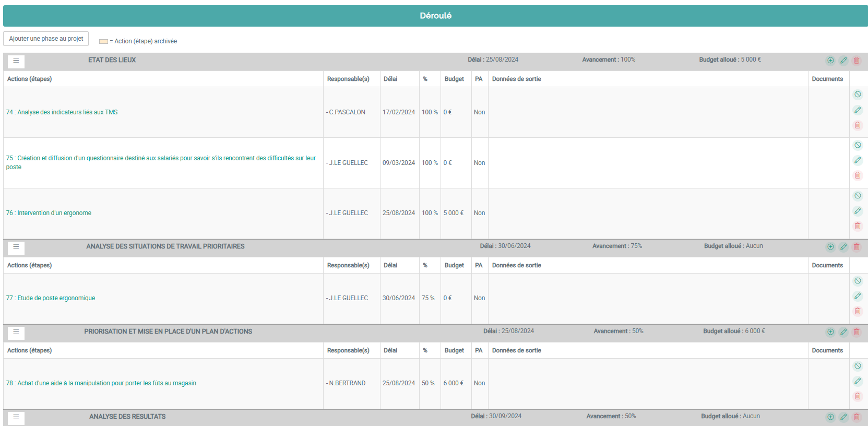The height and width of the screenshot is (426, 868).
Task: Edit the ETAT DES LIEUX phase
Action: tap(843, 61)
